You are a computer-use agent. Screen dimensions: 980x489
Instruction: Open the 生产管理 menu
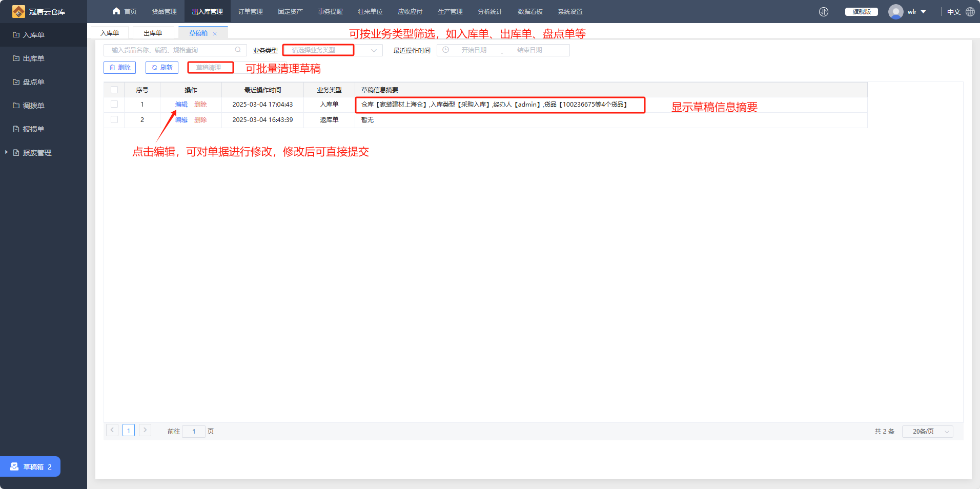pyautogui.click(x=450, y=11)
